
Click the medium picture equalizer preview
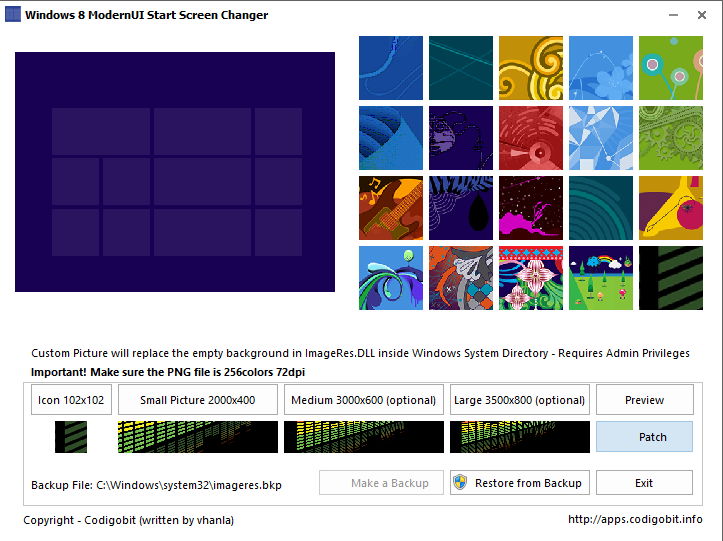coord(364,437)
